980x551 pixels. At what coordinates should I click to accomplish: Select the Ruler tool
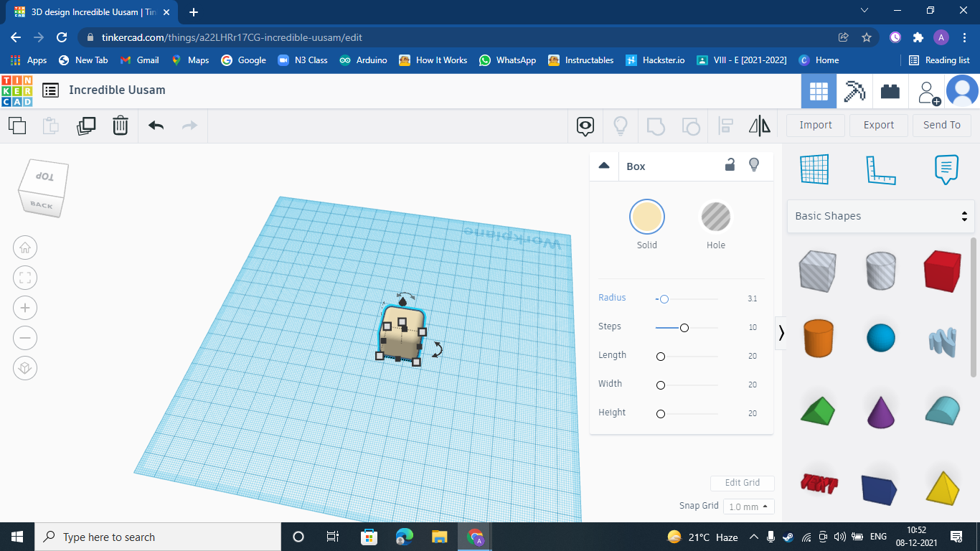[880, 169]
